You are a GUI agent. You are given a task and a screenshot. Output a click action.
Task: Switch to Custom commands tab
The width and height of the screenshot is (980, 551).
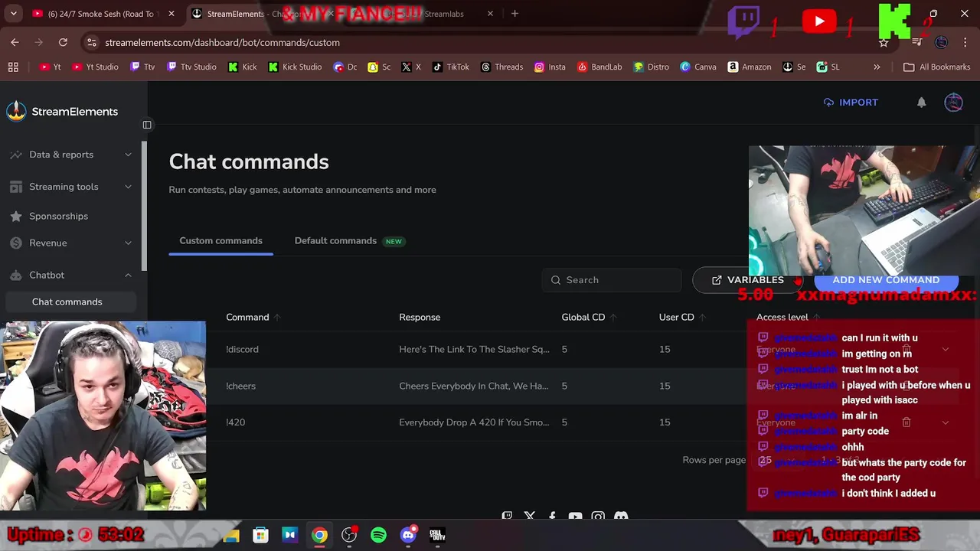coord(220,240)
